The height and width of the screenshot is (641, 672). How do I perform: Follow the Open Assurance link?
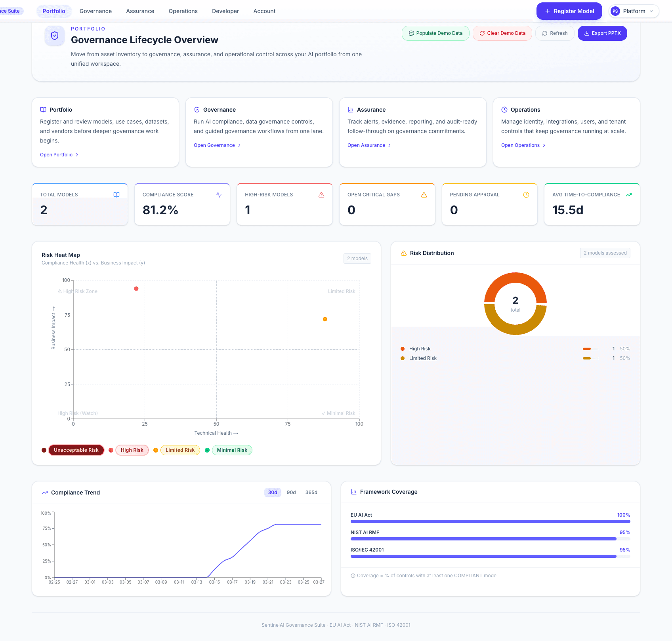click(x=369, y=145)
